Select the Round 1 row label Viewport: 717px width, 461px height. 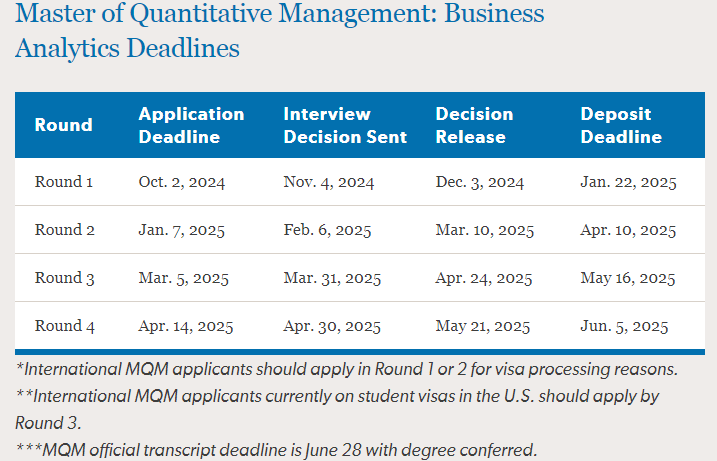point(64,182)
